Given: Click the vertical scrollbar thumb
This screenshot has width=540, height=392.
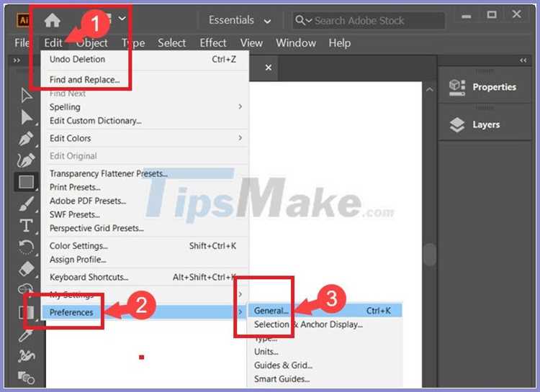Looking at the screenshot, I should (x=429, y=255).
